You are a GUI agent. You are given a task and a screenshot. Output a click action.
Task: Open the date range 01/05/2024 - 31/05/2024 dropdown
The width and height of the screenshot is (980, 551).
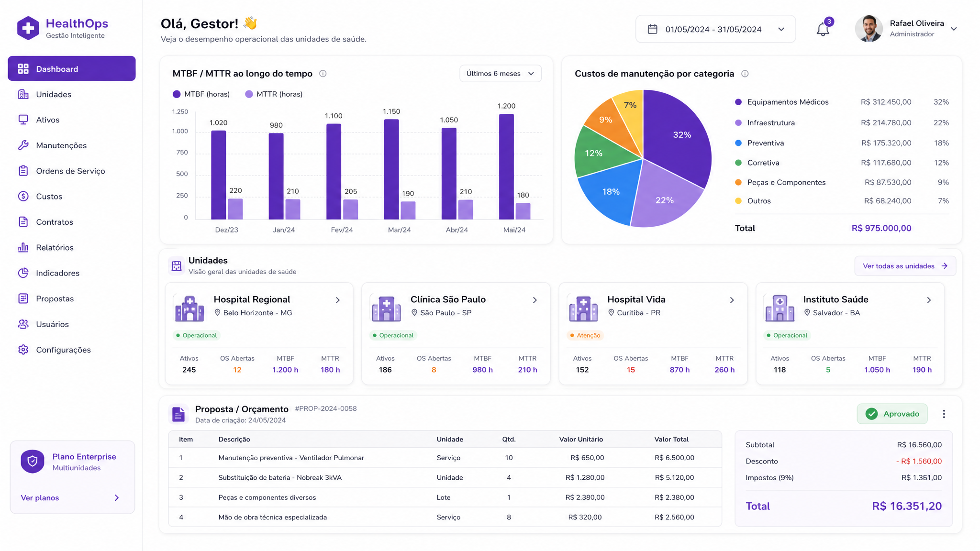point(715,29)
